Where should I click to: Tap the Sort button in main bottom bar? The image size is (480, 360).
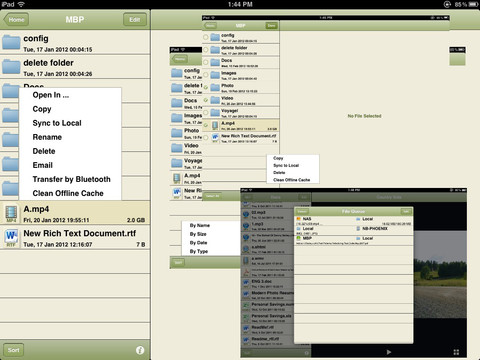coord(14,350)
